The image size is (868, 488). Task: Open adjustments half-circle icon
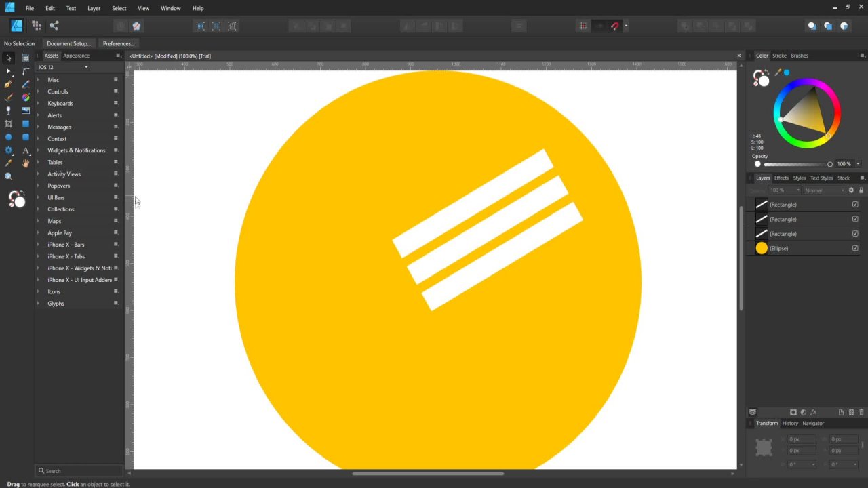[804, 412]
